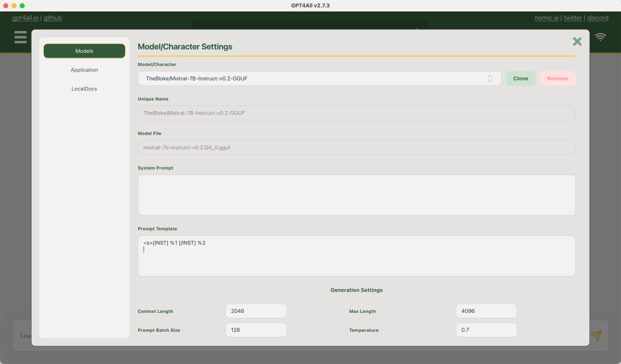This screenshot has width=621, height=364.
Task: Click the Unique Name label
Action: [x=153, y=99]
